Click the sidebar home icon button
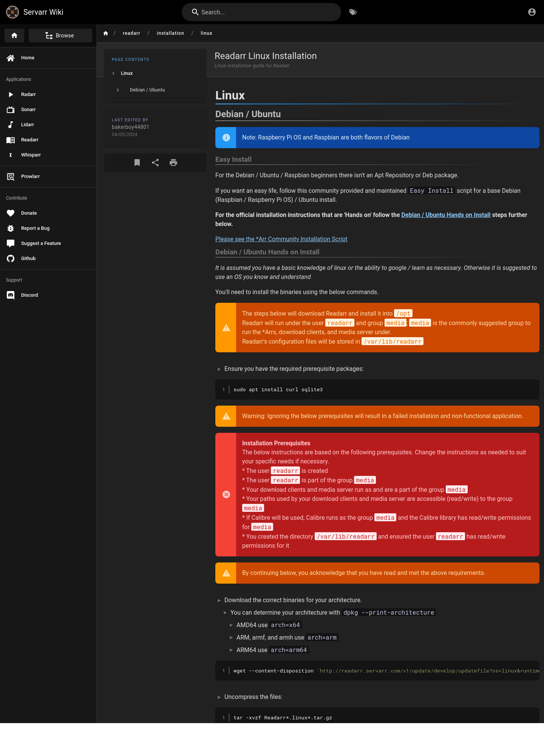Image resolution: width=544 pixels, height=756 pixels. [14, 36]
